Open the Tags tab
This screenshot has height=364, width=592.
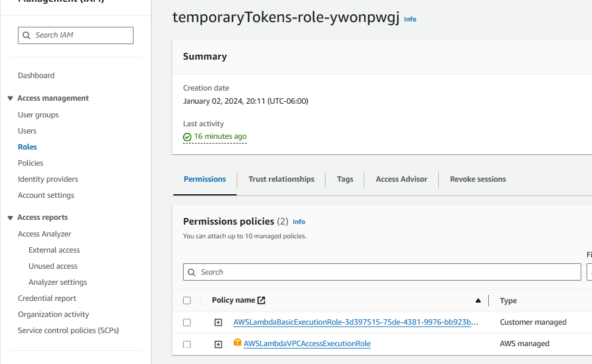(345, 179)
